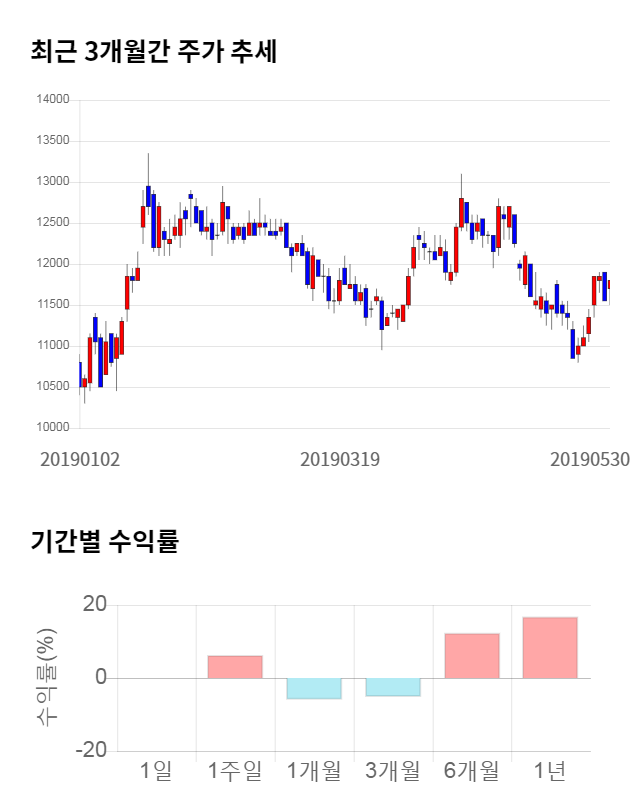Click the '기간별 수익률' section heading
640x810 pixels.
(x=104, y=542)
